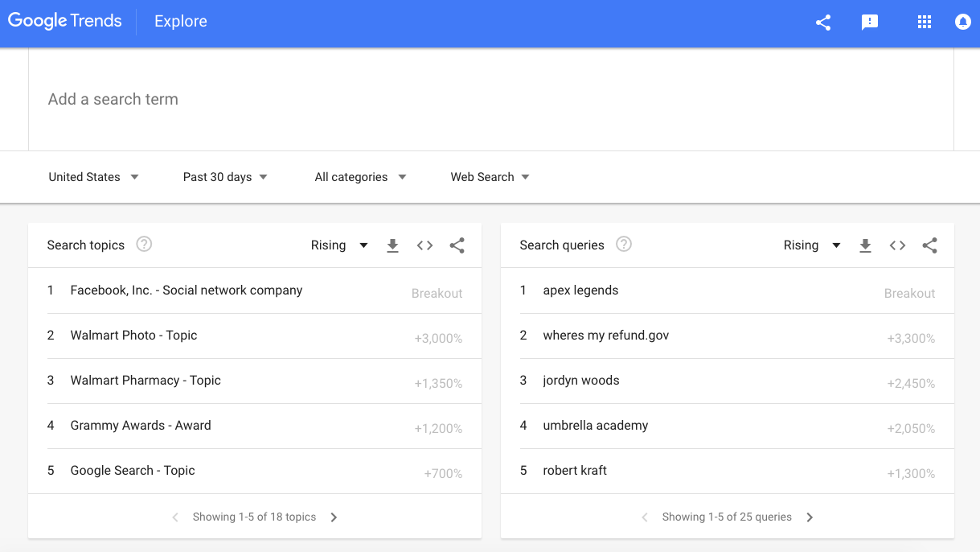
Task: Select the apex legends query
Action: pos(580,290)
